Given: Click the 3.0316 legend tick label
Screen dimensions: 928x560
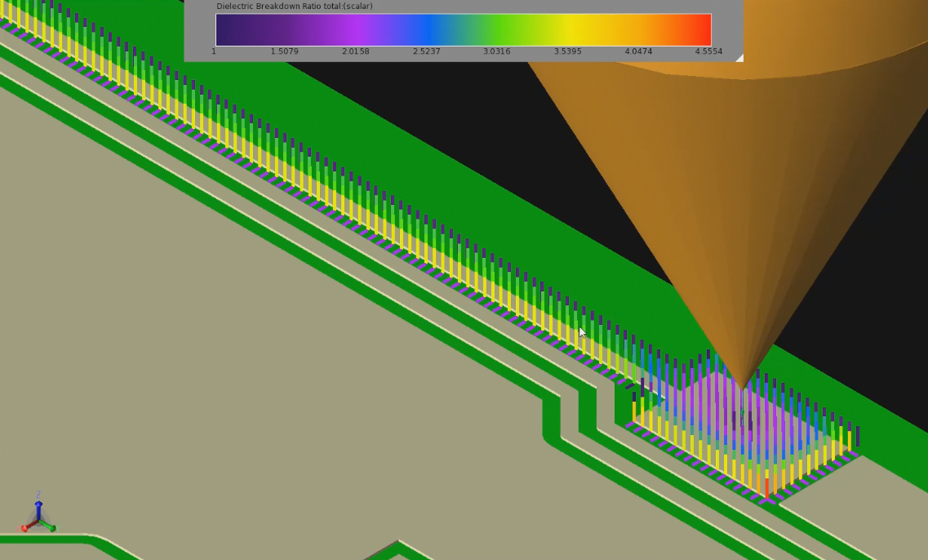Looking at the screenshot, I should [497, 51].
